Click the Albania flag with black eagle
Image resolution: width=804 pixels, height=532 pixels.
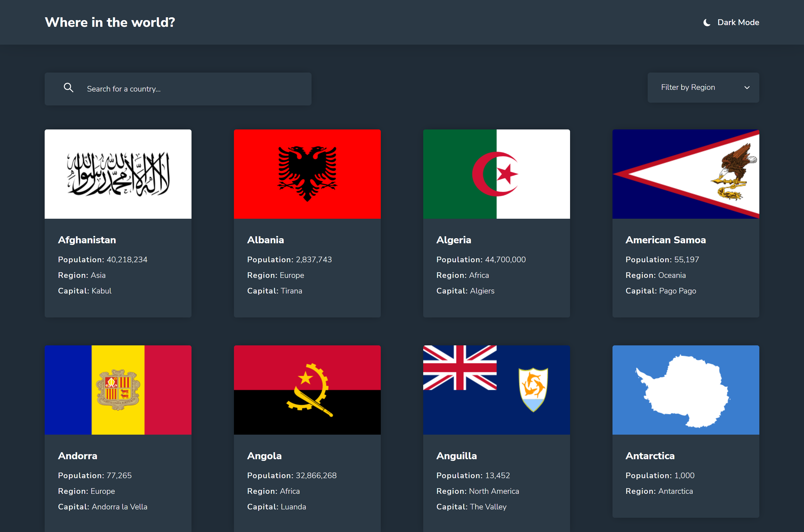[307, 174]
